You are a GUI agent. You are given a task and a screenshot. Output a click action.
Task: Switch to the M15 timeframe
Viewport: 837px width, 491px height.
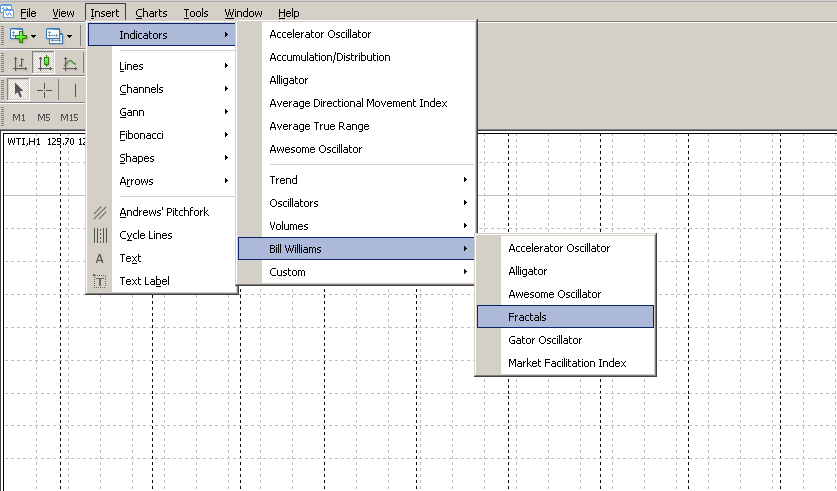click(69, 117)
